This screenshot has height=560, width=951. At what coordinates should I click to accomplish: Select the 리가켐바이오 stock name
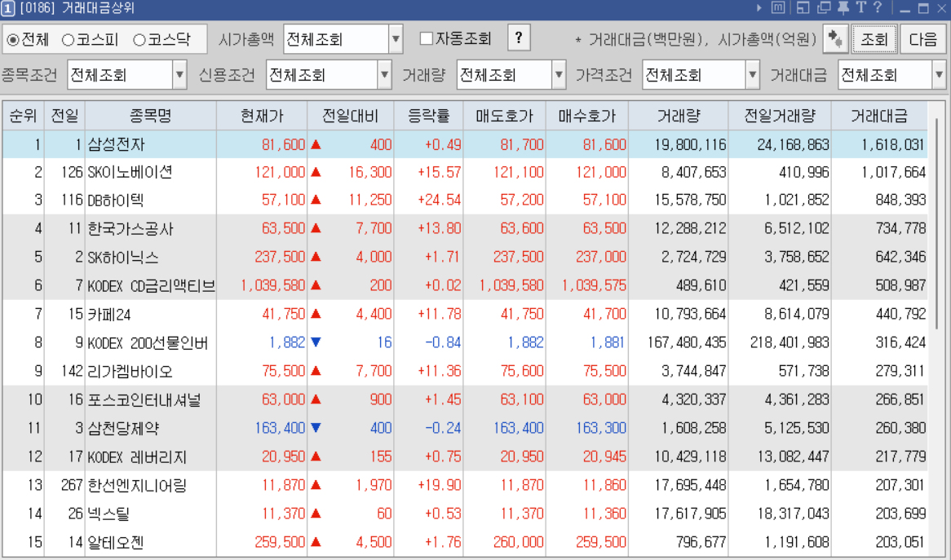130,371
